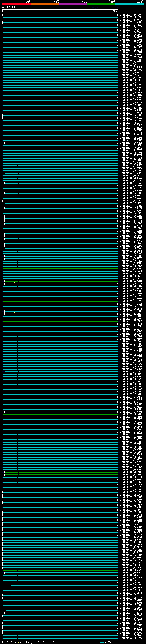Select hit label UniRef100_C3I4H3
Screen dimensions: 146x644
tap(131, 352)
